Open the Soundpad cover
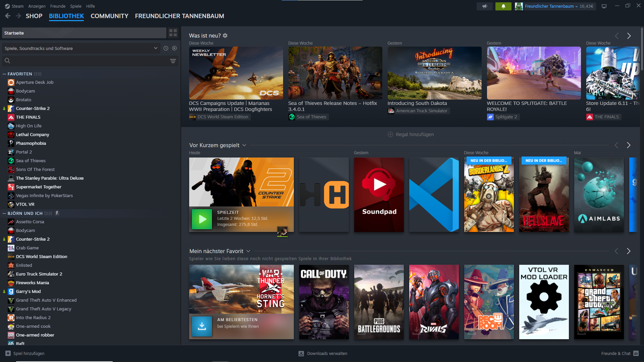The height and width of the screenshot is (362, 644). [379, 195]
